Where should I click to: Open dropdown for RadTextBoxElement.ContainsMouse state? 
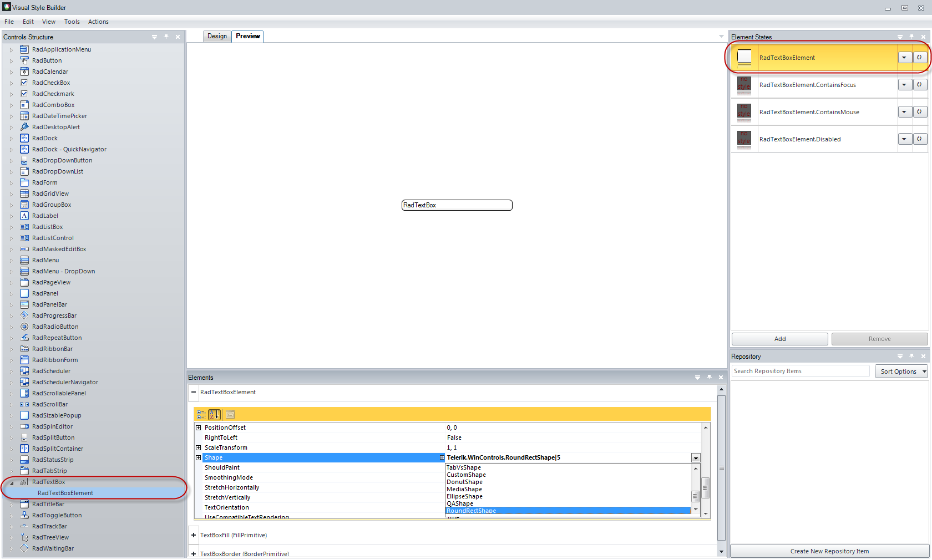(x=905, y=112)
